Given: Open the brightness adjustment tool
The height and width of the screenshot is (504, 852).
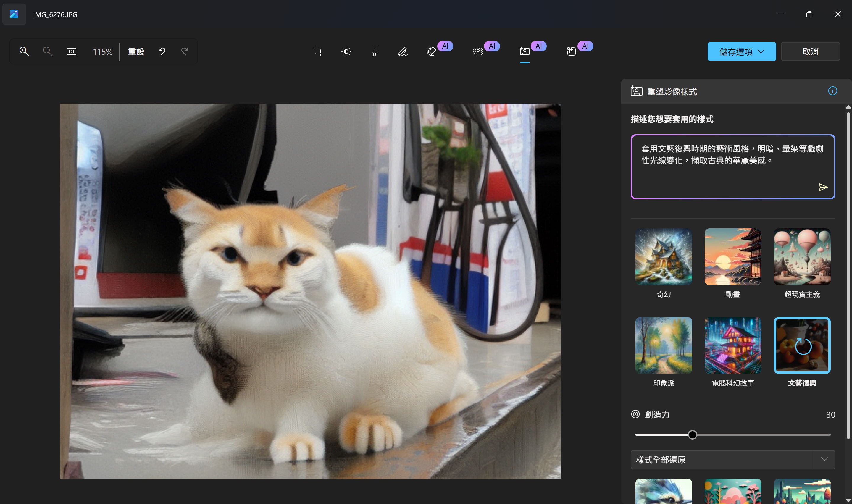Looking at the screenshot, I should point(346,52).
